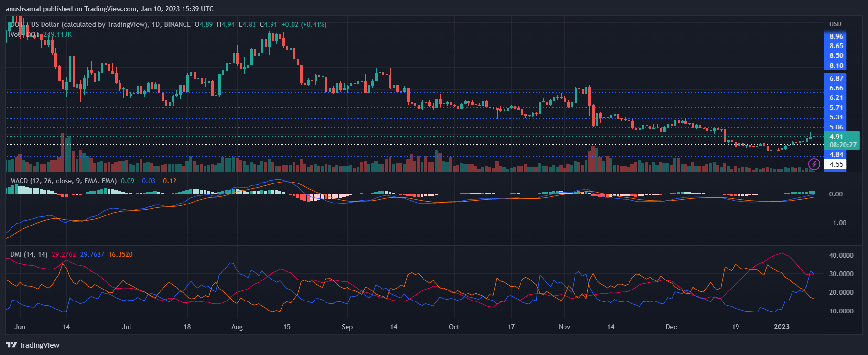Click the TradingView logo at bottom left
Viewport: 868px width, 355px height.
tap(33, 345)
